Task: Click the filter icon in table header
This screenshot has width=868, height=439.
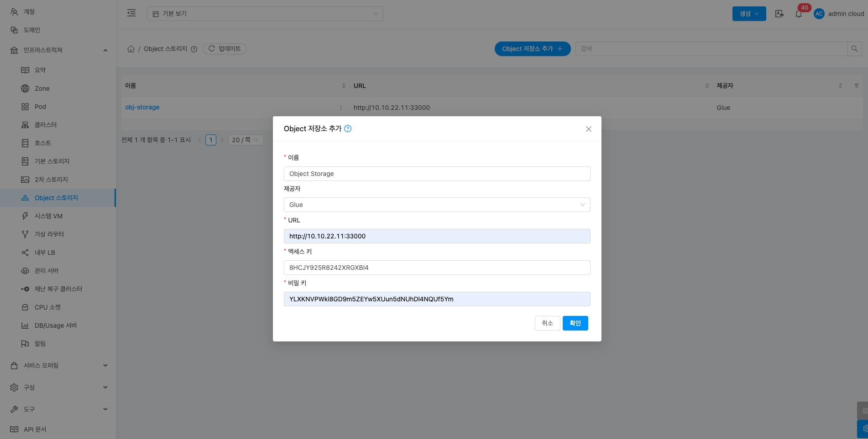Action: [x=856, y=86]
